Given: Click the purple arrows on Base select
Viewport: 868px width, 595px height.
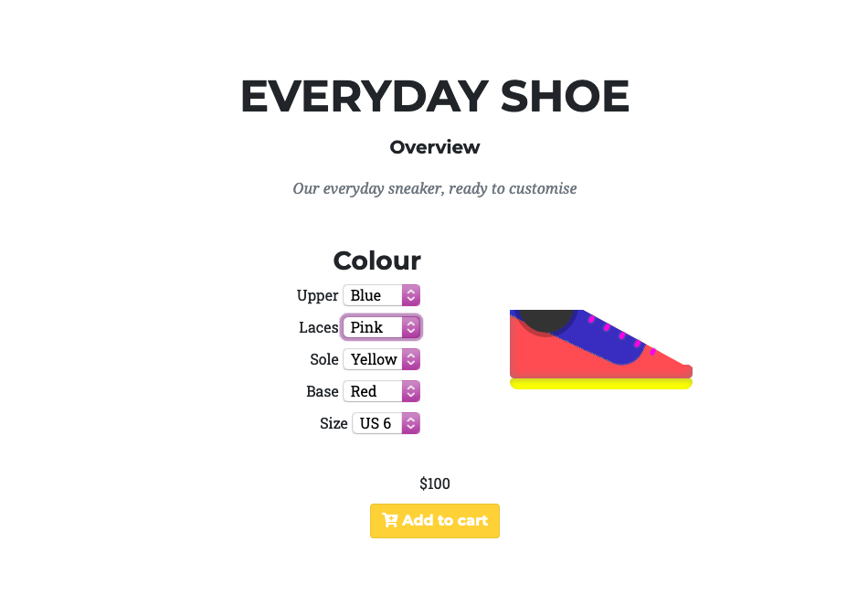Looking at the screenshot, I should pyautogui.click(x=411, y=392).
